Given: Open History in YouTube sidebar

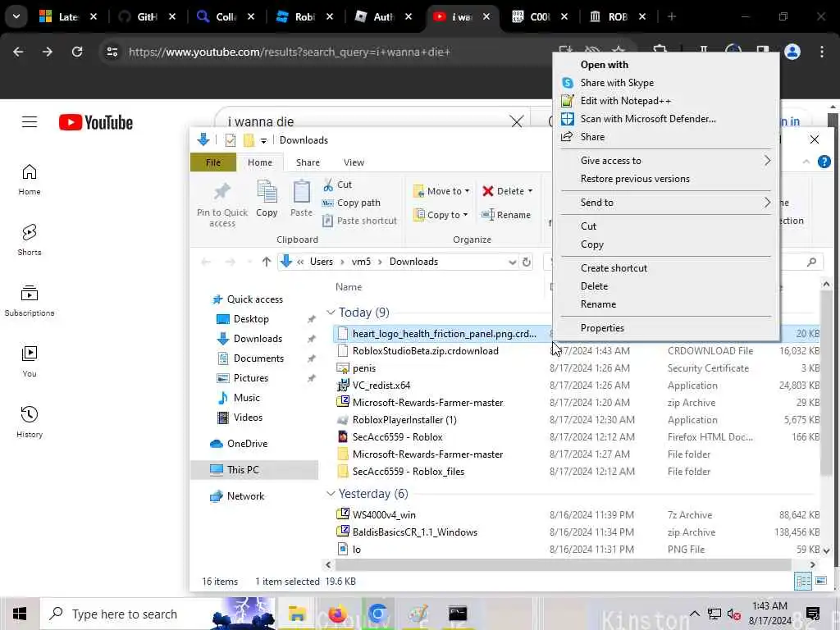Looking at the screenshot, I should click(30, 422).
